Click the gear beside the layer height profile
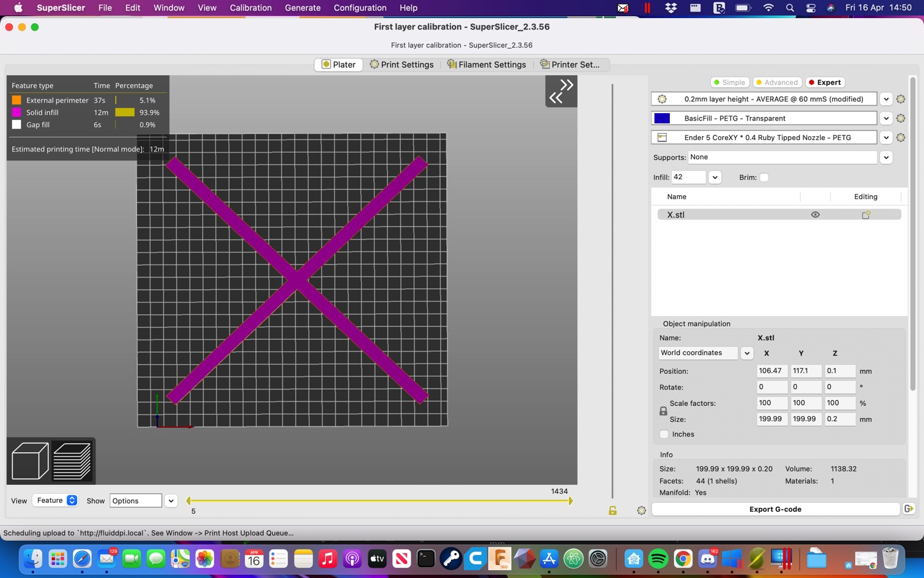The width and height of the screenshot is (924, 578). 901,99
